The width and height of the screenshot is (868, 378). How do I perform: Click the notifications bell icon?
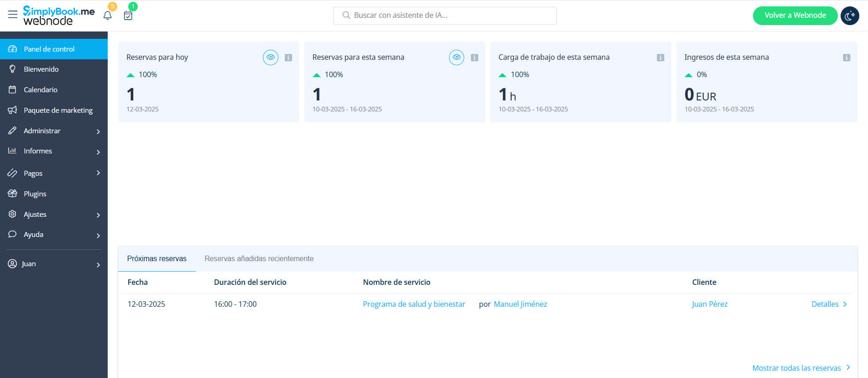pyautogui.click(x=108, y=16)
